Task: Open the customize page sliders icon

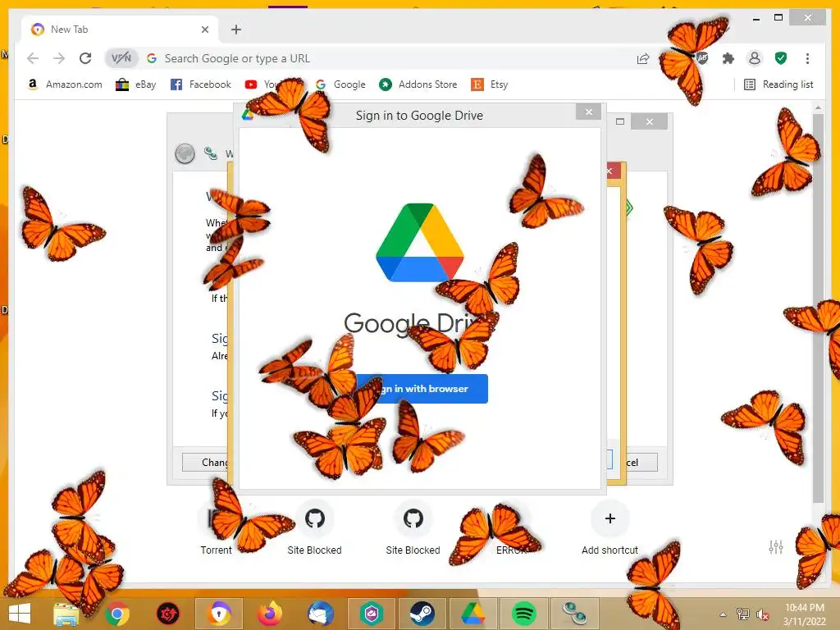Action: [776, 547]
